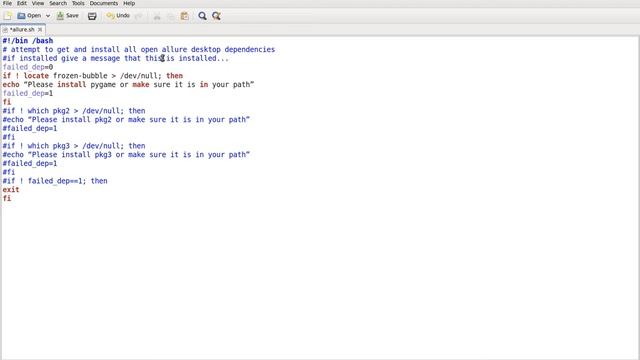Click the uncommented 'failed_dep=1' line
640x360 pixels.
click(x=28, y=93)
